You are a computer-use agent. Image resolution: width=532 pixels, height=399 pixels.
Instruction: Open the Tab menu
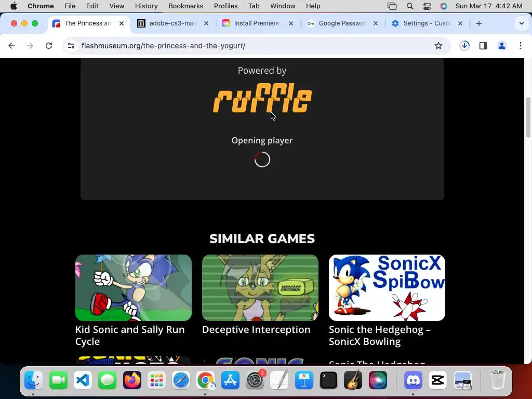pyautogui.click(x=254, y=6)
